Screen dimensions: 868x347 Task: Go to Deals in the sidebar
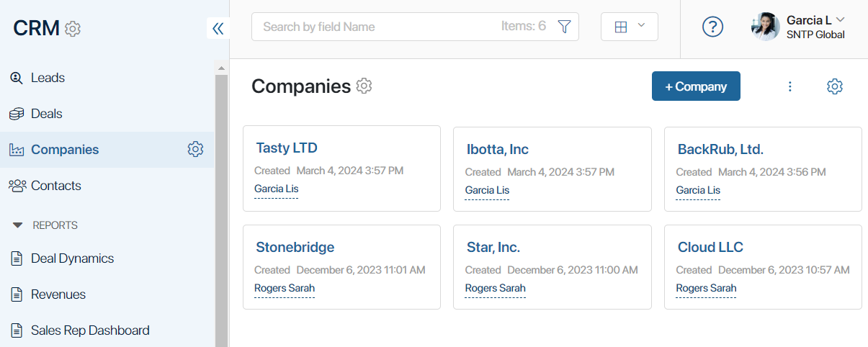click(46, 114)
